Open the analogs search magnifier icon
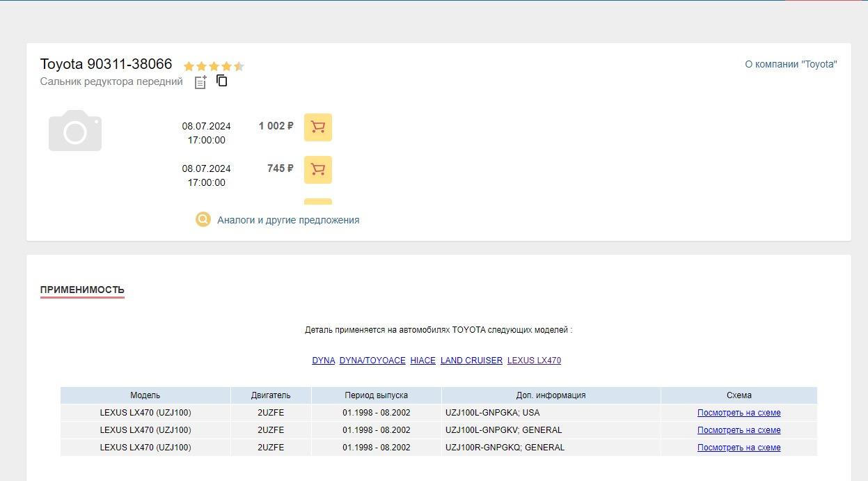This screenshot has height=481, width=868. pyautogui.click(x=203, y=220)
